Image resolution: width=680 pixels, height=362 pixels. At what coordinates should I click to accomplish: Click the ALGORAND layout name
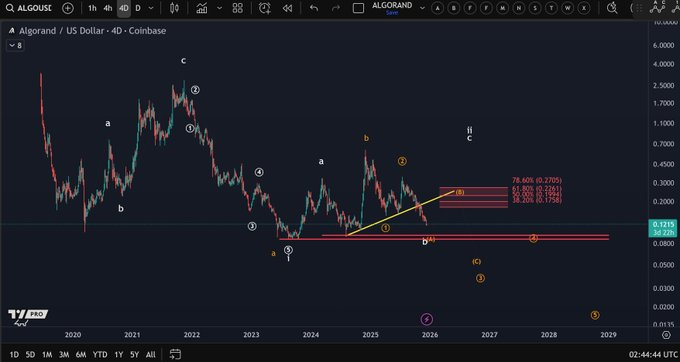392,5
